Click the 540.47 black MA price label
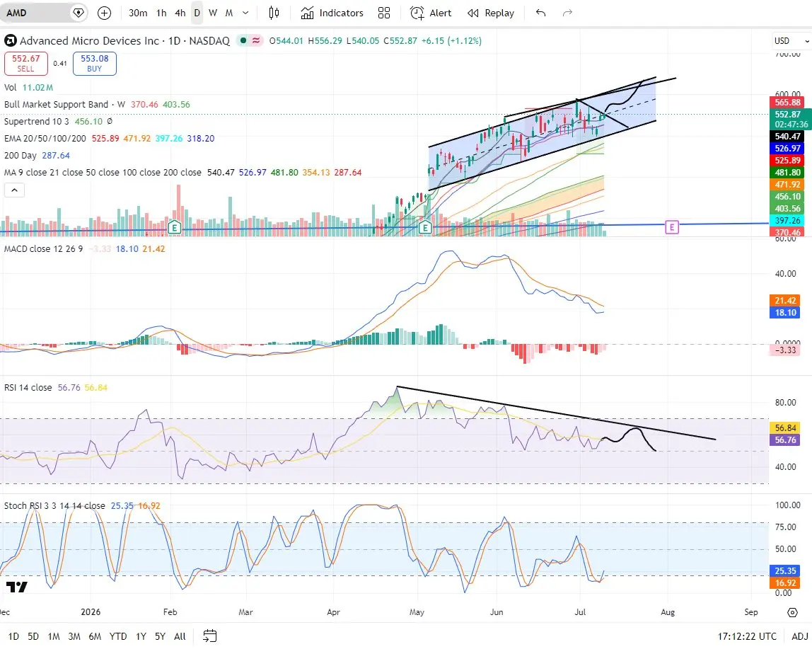812x649 pixels. 787,137
